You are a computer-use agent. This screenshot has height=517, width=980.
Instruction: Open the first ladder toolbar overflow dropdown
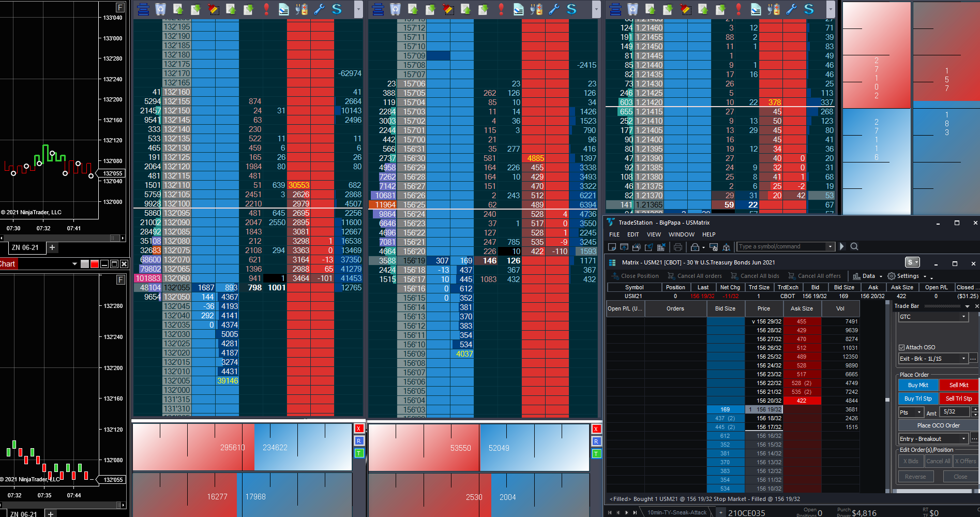coord(358,9)
